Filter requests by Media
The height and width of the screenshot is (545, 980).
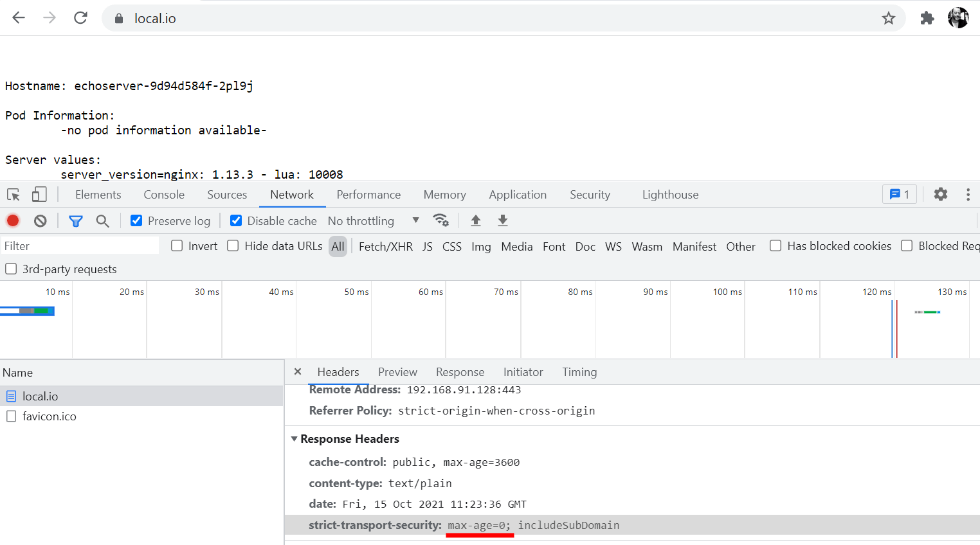517,246
